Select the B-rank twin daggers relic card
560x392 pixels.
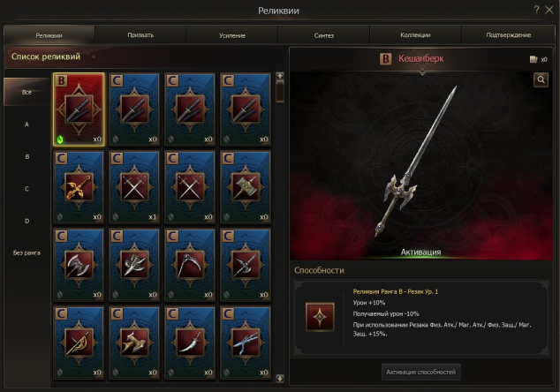click(79, 109)
